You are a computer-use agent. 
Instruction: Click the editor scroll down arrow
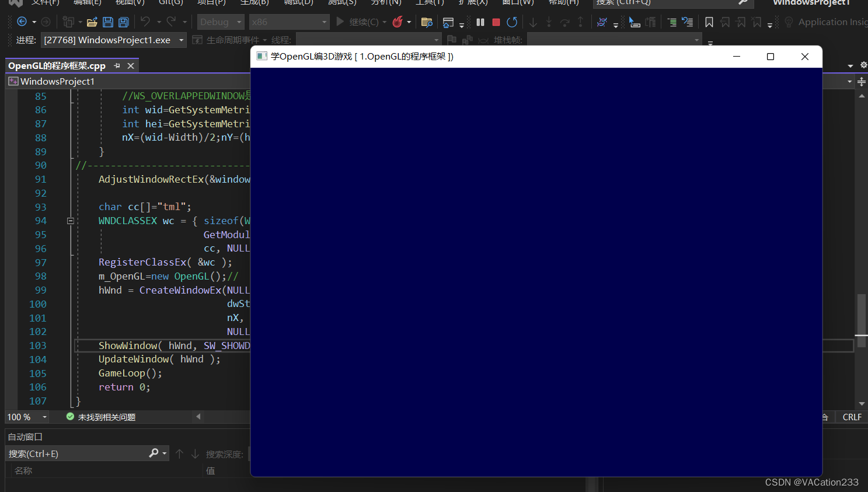pyautogui.click(x=862, y=404)
